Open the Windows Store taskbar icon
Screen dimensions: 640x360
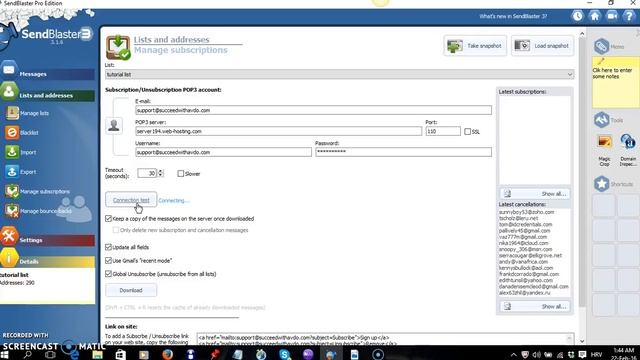120,354
